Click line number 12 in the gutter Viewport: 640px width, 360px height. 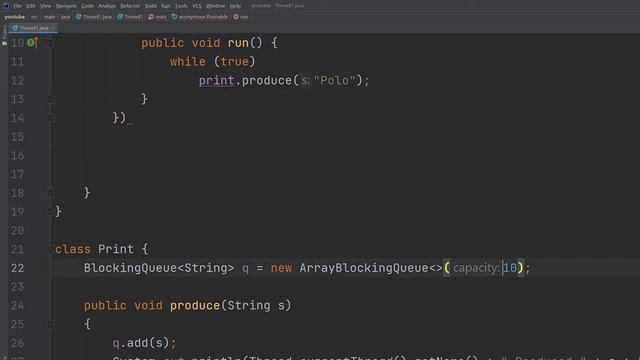click(18, 80)
